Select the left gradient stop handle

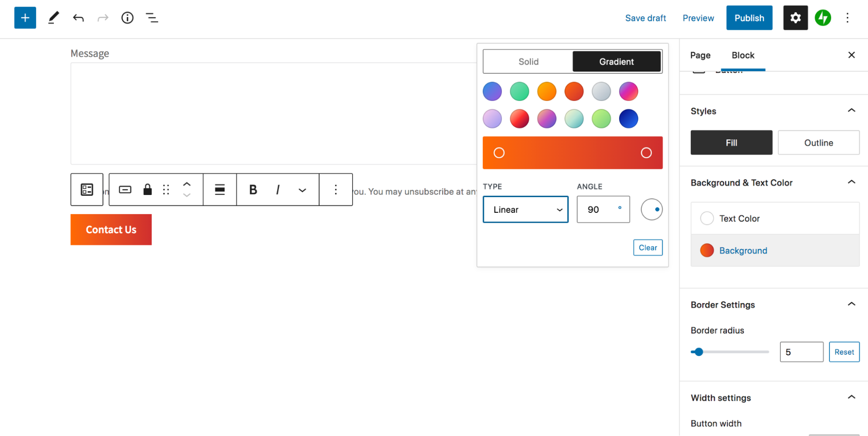499,153
